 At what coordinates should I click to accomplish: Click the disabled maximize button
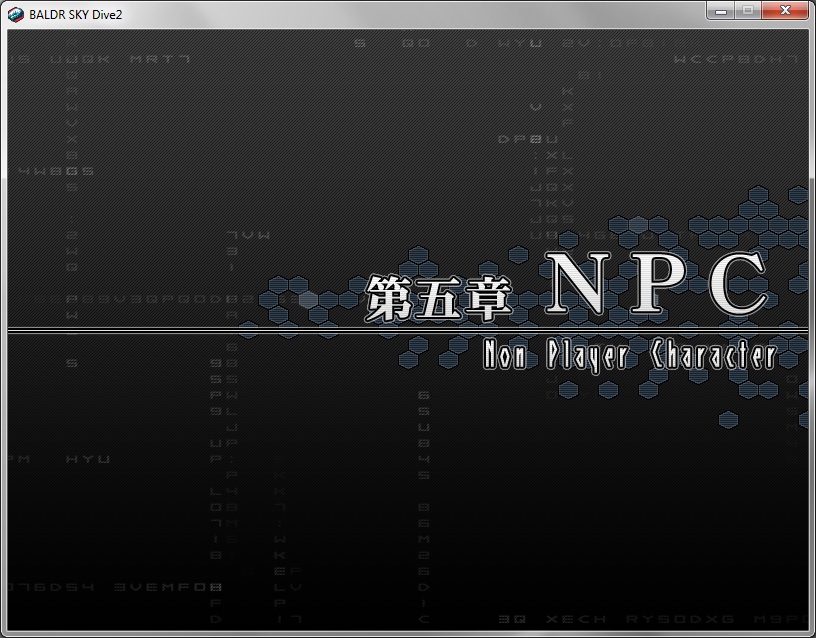pyautogui.click(x=748, y=10)
